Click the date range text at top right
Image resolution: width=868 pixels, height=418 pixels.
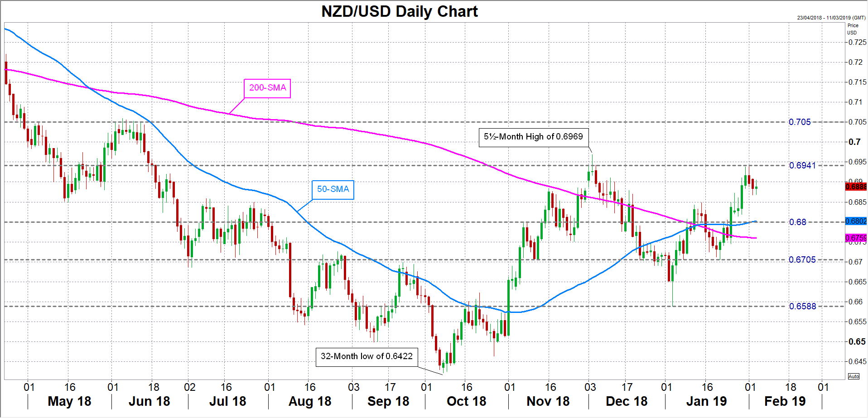831,18
